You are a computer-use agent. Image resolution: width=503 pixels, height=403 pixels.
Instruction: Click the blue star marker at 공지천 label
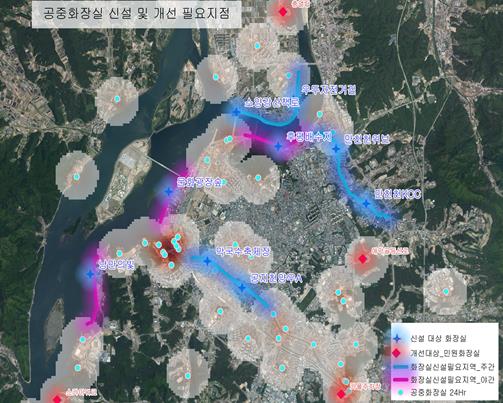242,288
